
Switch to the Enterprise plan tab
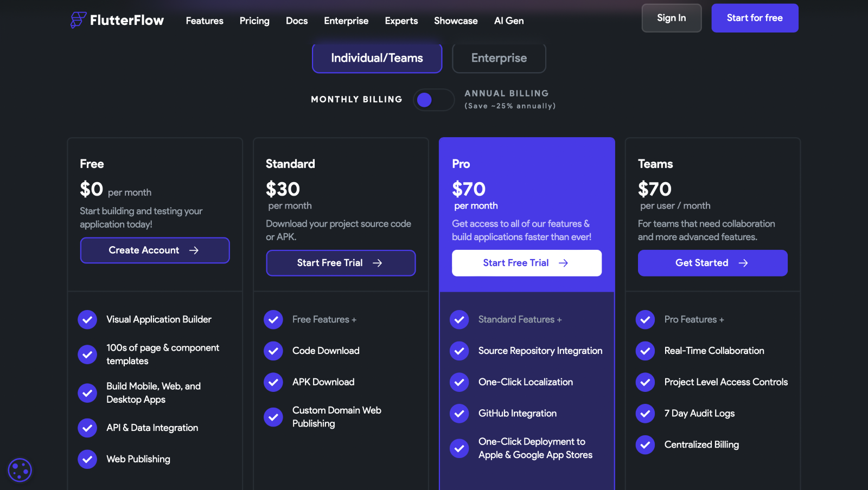pos(499,58)
